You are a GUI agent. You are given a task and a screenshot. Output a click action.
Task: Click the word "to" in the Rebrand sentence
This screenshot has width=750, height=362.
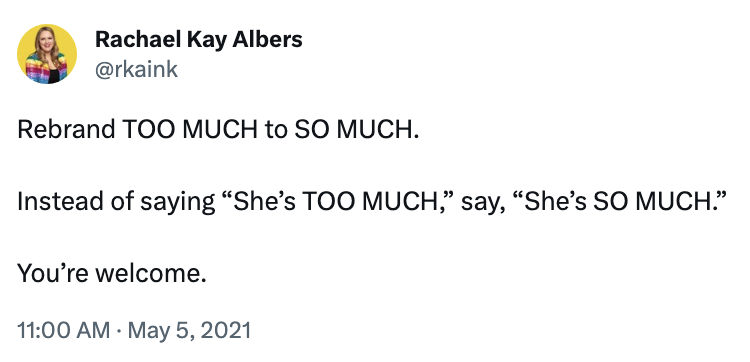coord(276,130)
